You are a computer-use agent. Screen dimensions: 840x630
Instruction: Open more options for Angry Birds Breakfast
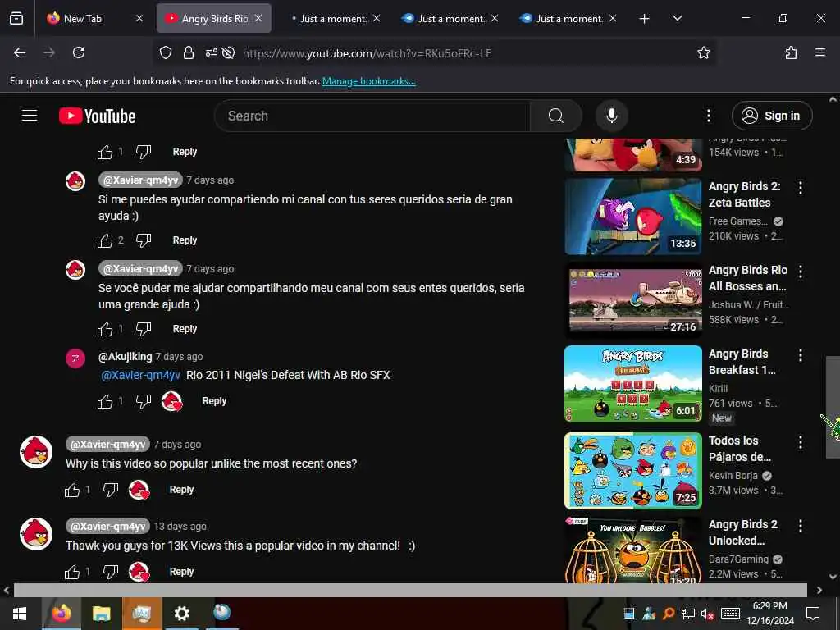click(801, 354)
